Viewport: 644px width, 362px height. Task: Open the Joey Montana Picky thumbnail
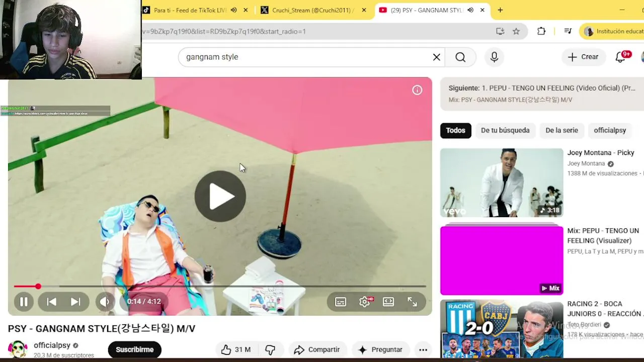point(502,183)
